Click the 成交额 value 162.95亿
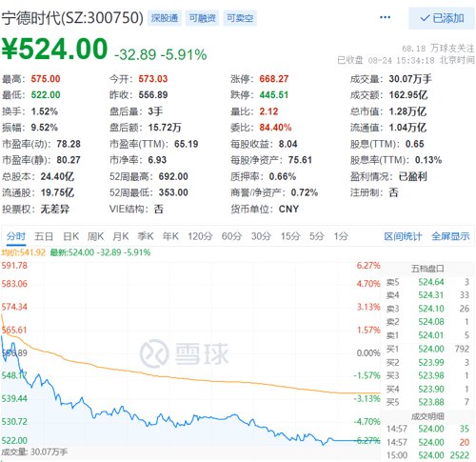This screenshot has height=462, width=476. click(x=408, y=95)
